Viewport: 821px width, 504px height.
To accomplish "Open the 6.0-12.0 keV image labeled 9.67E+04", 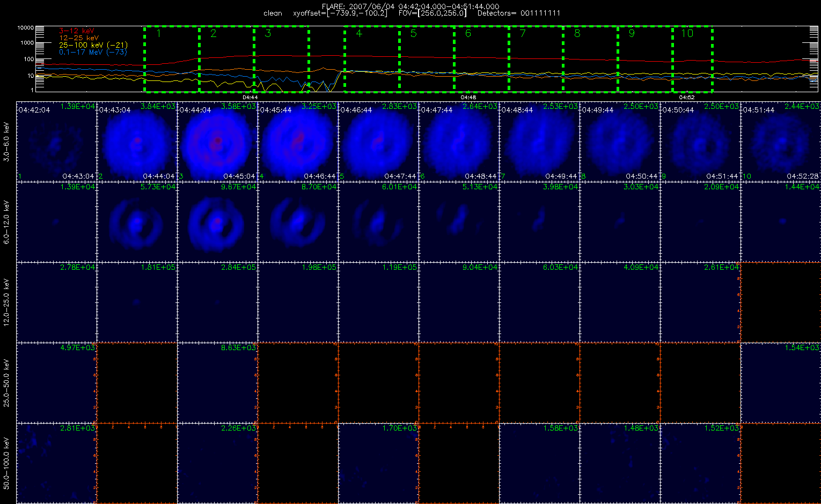I will 217,221.
